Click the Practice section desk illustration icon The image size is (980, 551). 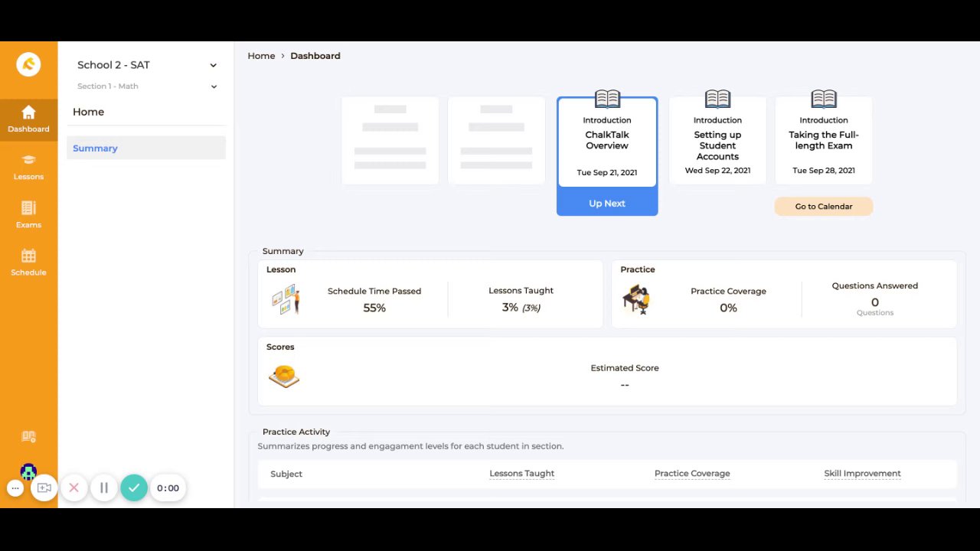pos(636,299)
